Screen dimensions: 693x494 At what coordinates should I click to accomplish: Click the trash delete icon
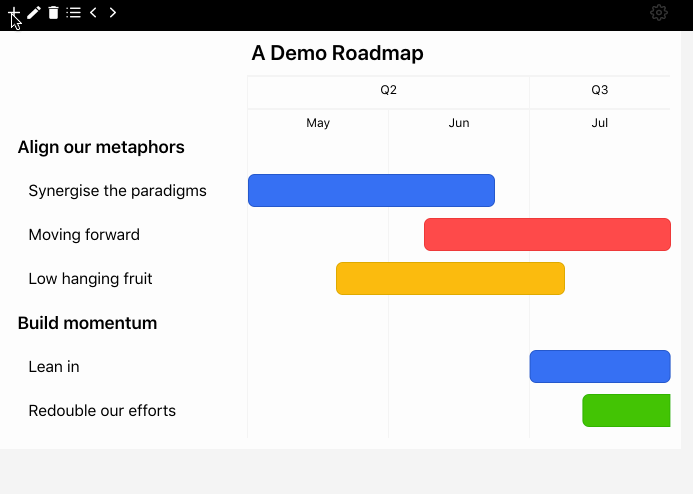tap(53, 13)
